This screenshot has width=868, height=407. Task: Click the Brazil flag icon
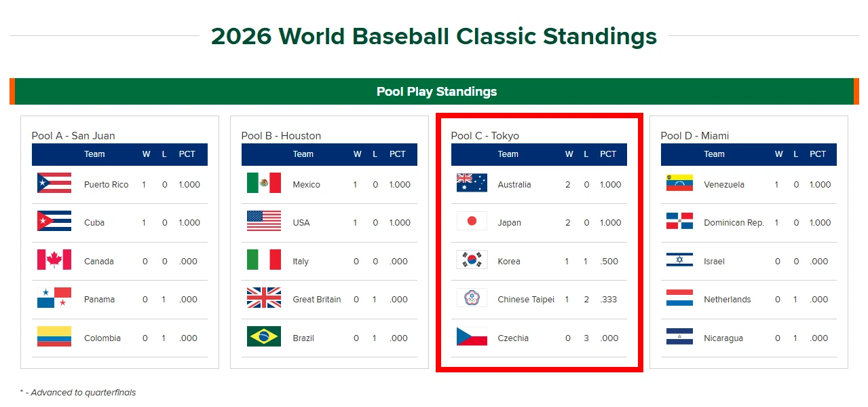point(264,337)
